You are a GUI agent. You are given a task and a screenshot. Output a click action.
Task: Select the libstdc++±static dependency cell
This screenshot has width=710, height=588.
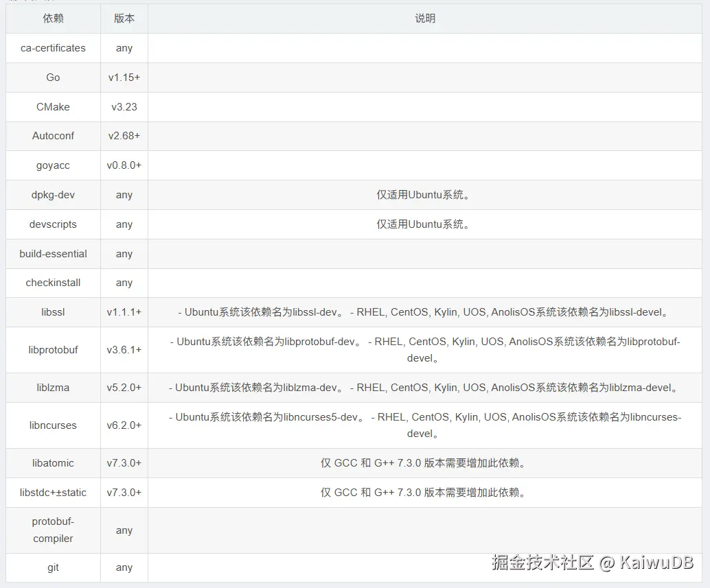click(x=53, y=493)
